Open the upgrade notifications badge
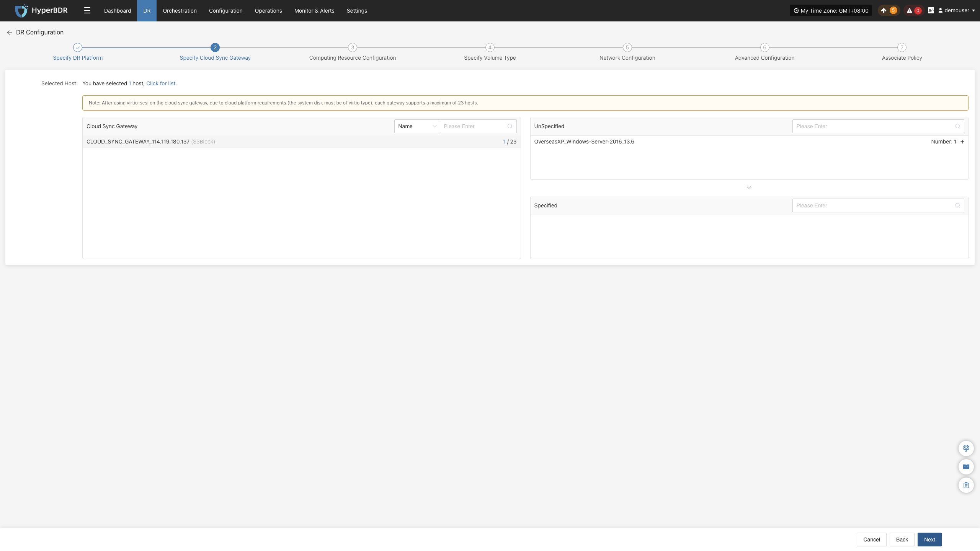Viewport: 980px width, 551px height. click(x=888, y=11)
